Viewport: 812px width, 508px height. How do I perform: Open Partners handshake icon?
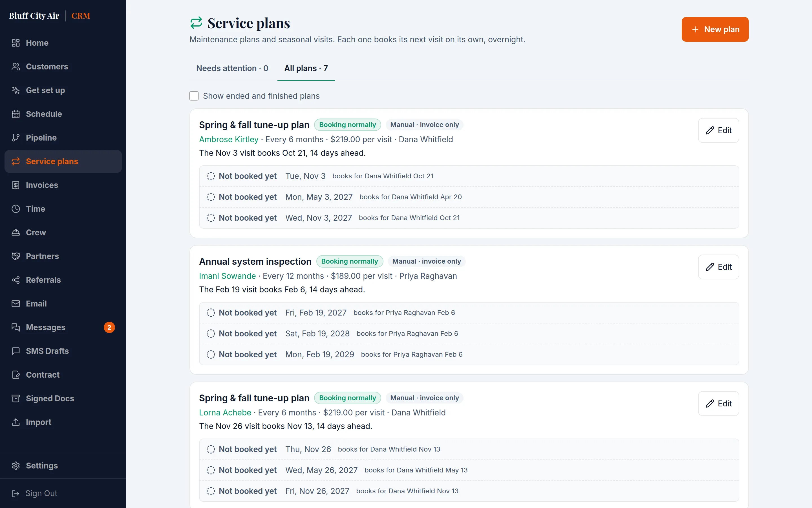click(16, 256)
